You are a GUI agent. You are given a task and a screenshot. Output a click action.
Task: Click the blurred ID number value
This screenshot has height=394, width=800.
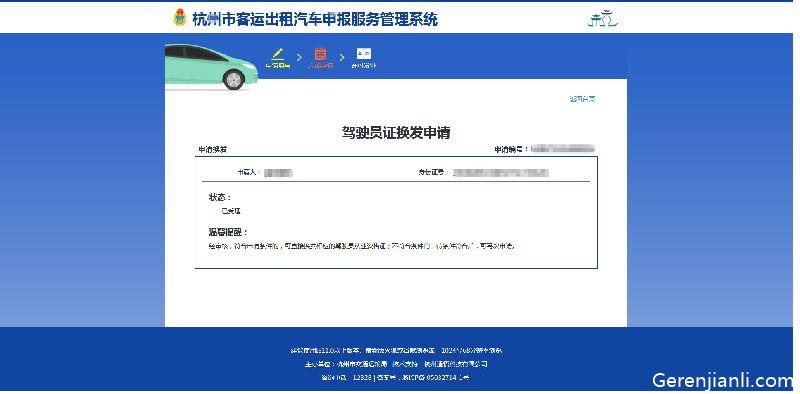502,173
